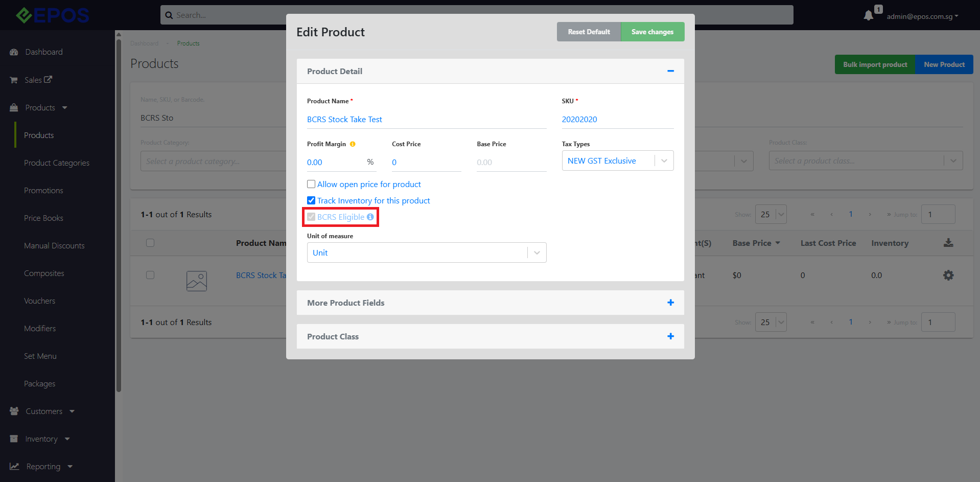Click the Save changes button
This screenshot has width=980, height=482.
[652, 32]
